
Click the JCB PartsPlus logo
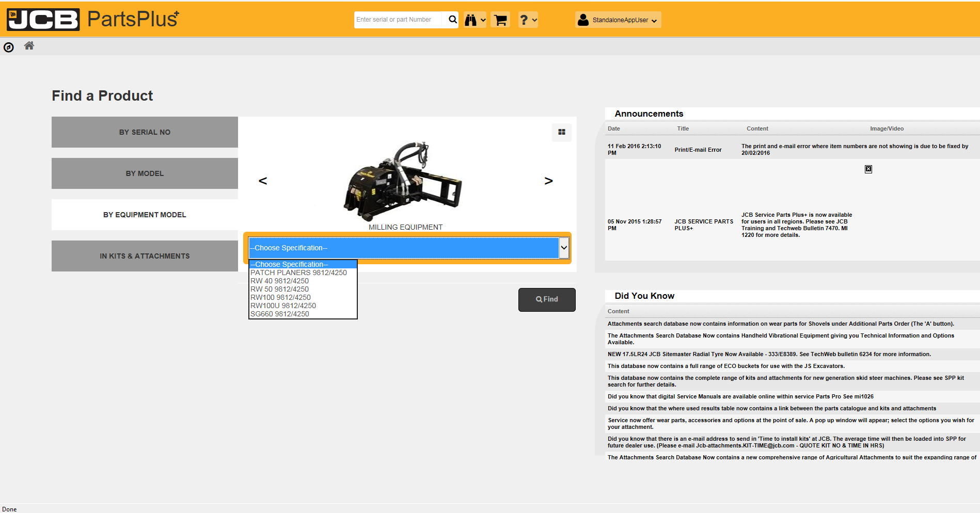click(x=93, y=19)
